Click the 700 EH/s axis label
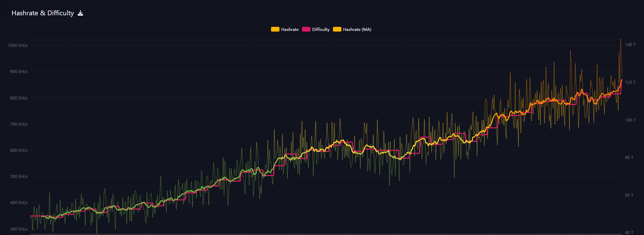 point(19,124)
